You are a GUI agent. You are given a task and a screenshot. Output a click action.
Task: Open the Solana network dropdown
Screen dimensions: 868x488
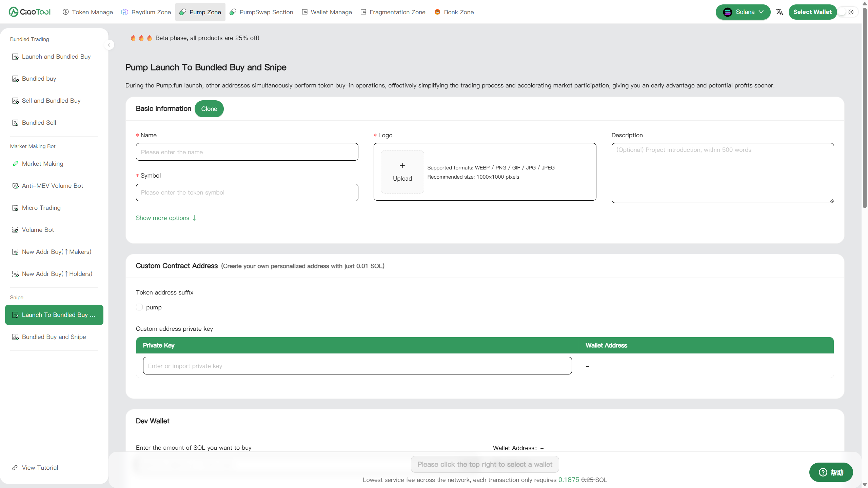click(x=743, y=12)
